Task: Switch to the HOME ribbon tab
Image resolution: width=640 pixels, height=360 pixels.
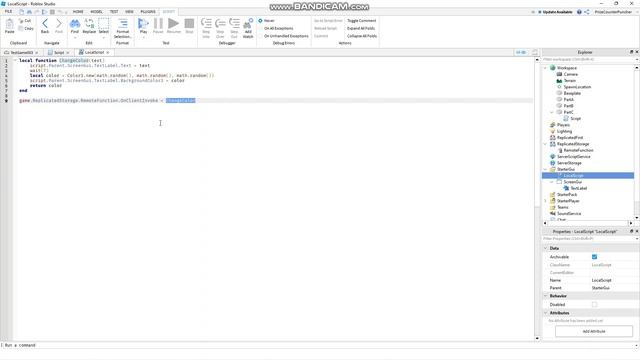Action: (x=78, y=12)
